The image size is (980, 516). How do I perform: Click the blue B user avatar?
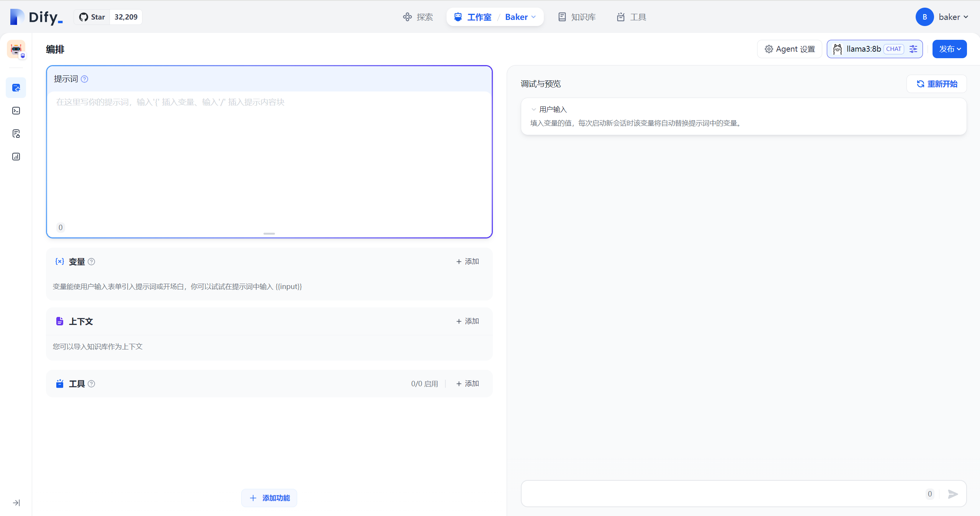(x=924, y=17)
